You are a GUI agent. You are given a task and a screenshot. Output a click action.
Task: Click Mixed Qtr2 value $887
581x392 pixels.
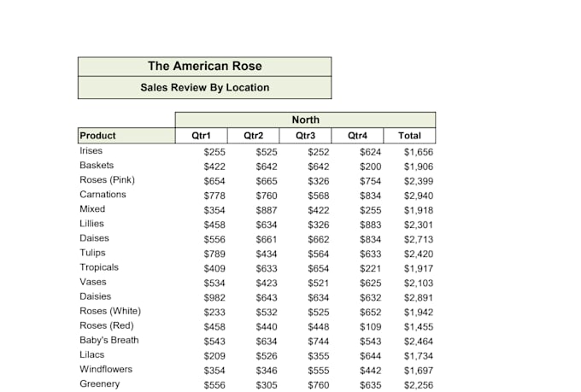click(267, 210)
